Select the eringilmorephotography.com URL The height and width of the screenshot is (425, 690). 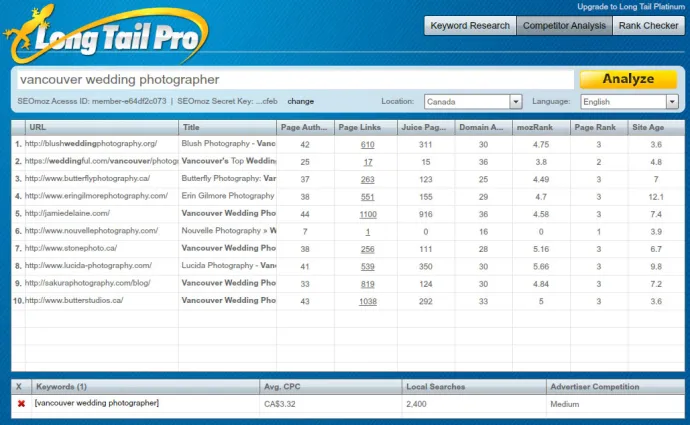click(96, 196)
